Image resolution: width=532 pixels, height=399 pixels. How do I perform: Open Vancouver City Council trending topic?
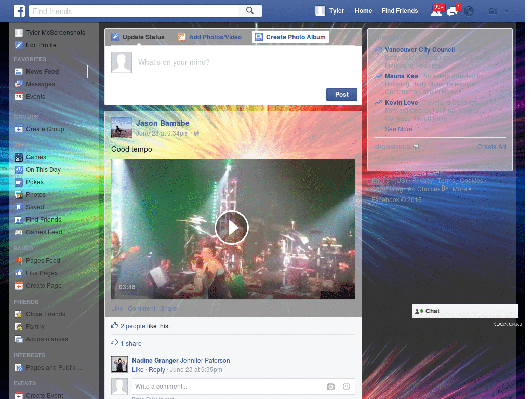click(x=420, y=50)
